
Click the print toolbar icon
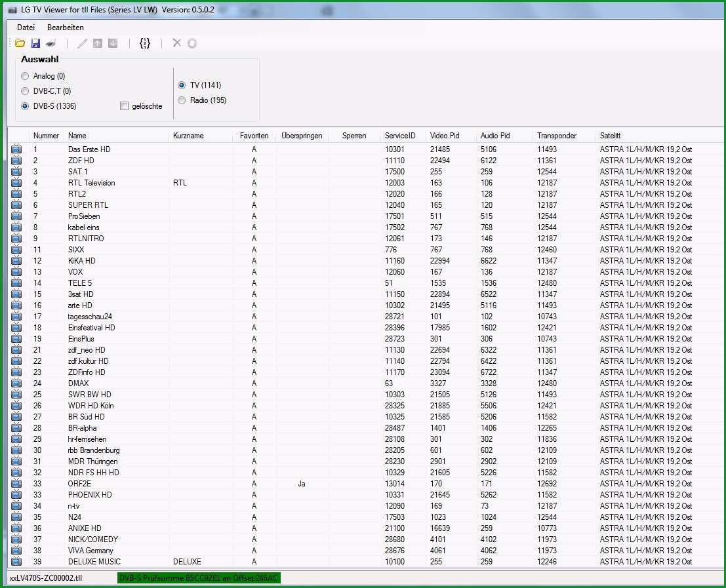tap(50, 43)
